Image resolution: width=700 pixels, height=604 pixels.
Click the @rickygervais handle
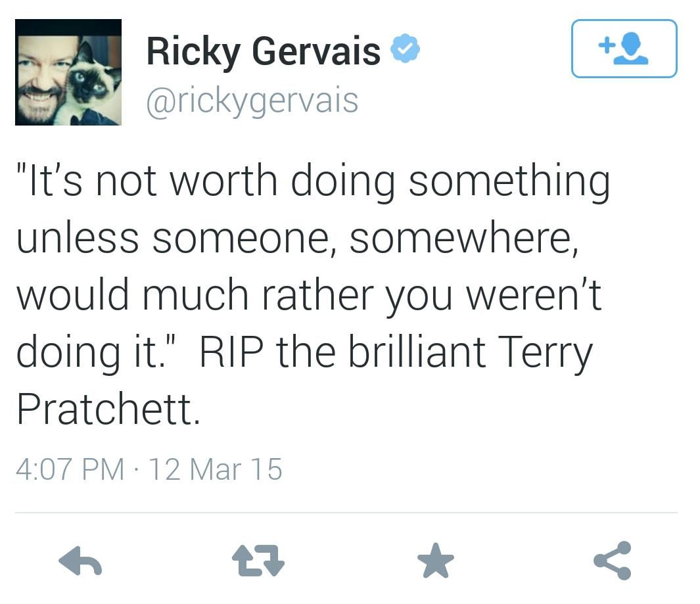pos(252,101)
